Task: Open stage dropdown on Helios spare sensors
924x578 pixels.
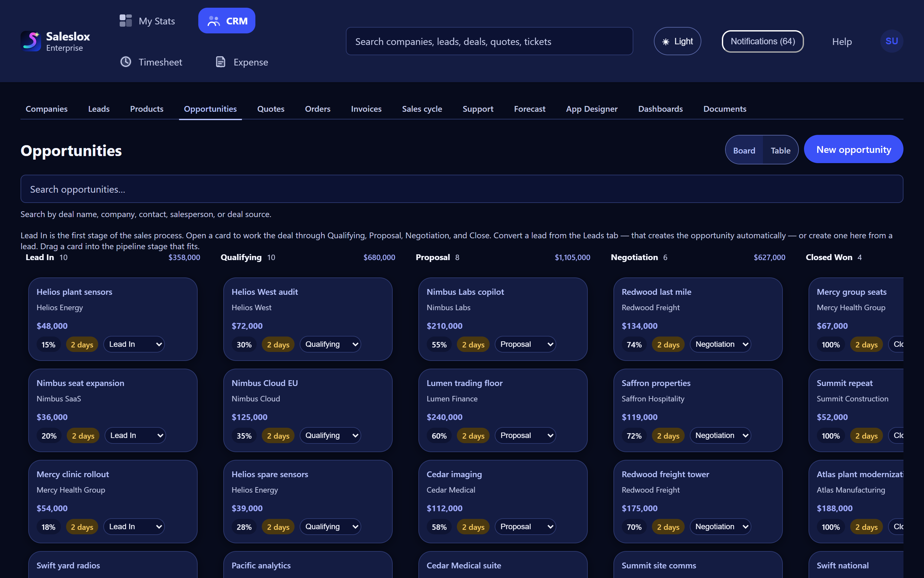Action: (x=330, y=527)
